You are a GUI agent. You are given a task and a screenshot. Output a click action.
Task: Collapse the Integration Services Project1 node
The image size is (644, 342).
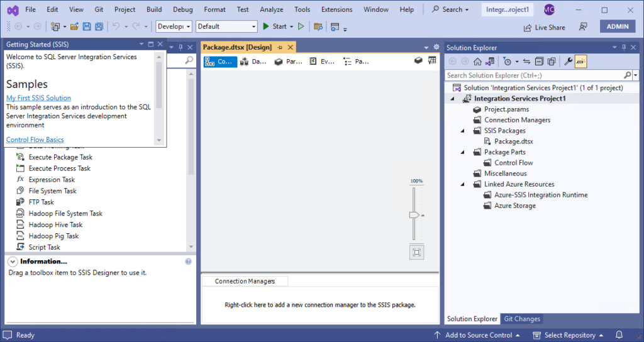tap(453, 99)
